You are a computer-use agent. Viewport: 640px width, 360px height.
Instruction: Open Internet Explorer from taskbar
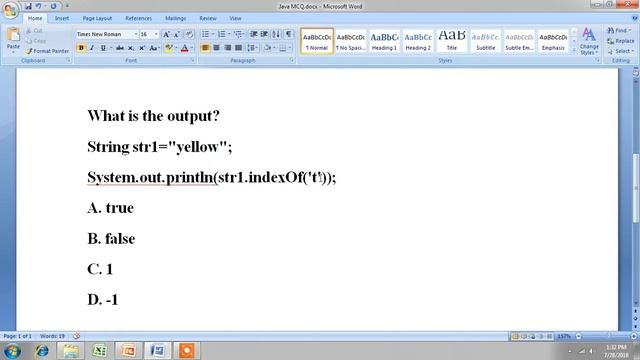(42, 351)
